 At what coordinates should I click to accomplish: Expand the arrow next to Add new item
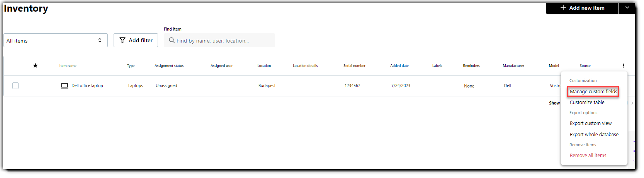coord(627,8)
